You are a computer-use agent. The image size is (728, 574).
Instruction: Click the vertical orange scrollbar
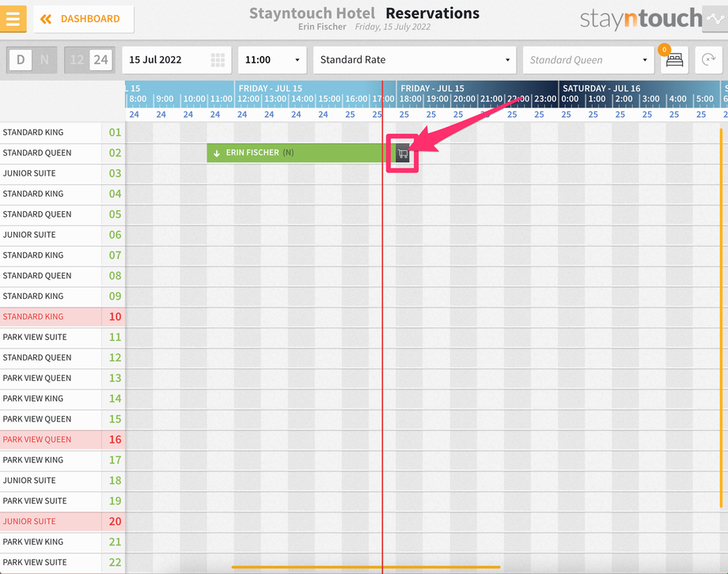(721, 318)
